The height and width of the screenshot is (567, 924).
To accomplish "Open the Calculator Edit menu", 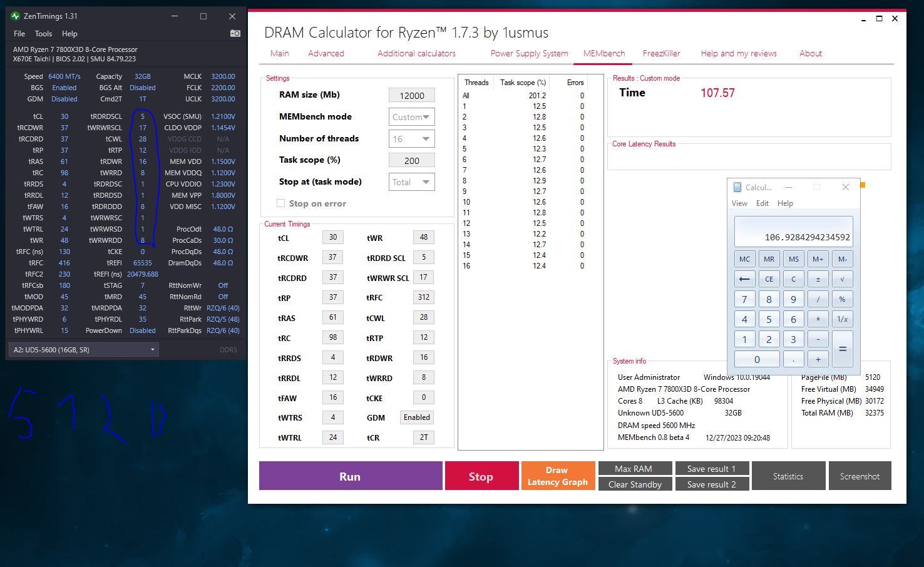I will 762,203.
